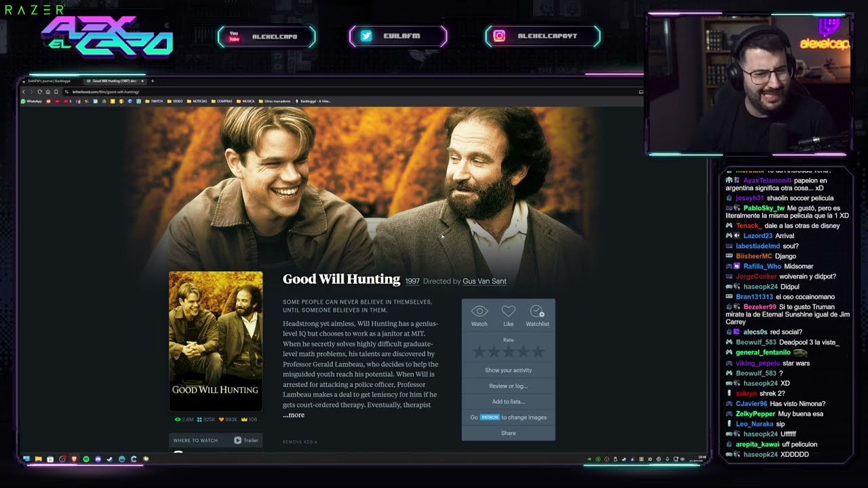Open the Otros marcadores folder
Screen dimensions: 868x488
275,101
